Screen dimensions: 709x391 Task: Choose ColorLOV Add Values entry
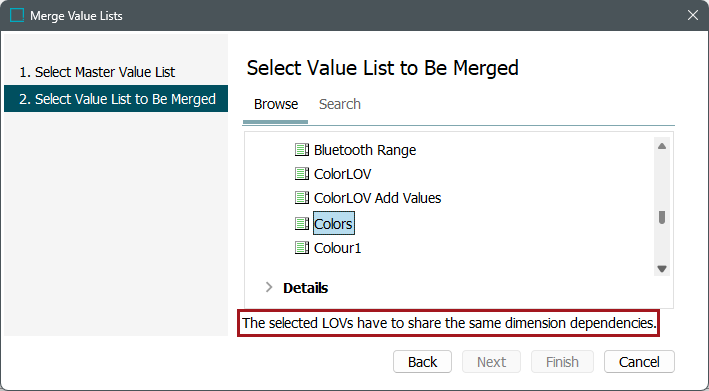pyautogui.click(x=378, y=198)
